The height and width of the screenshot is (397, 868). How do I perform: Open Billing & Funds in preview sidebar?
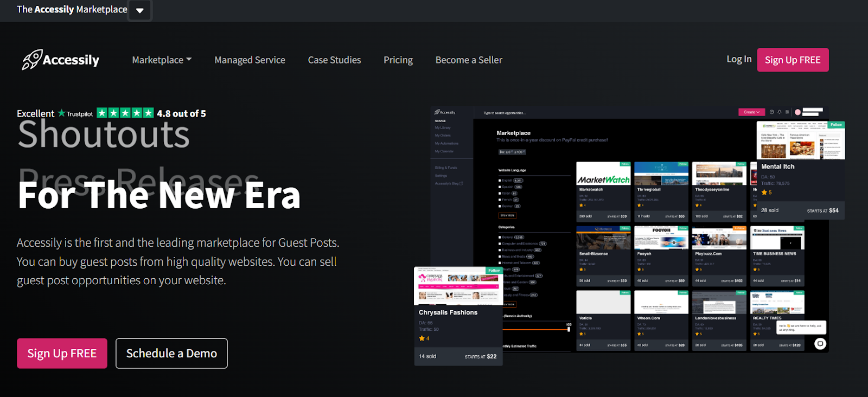pyautogui.click(x=446, y=168)
